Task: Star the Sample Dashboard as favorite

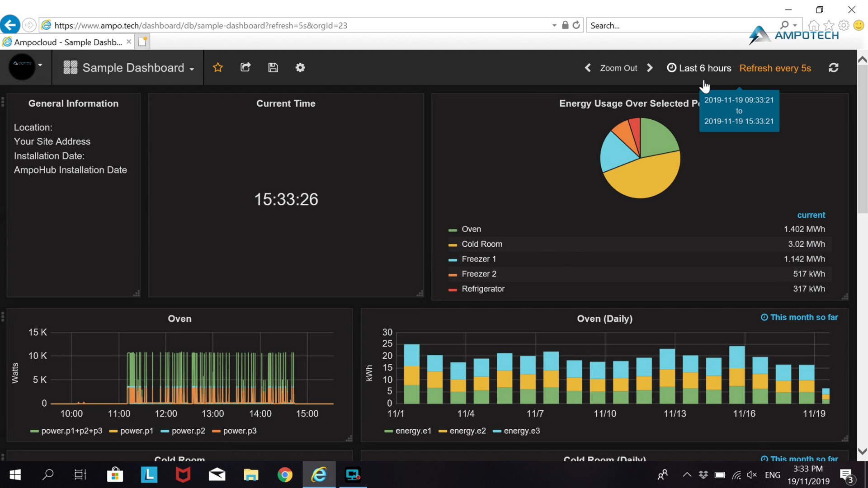Action: point(218,68)
